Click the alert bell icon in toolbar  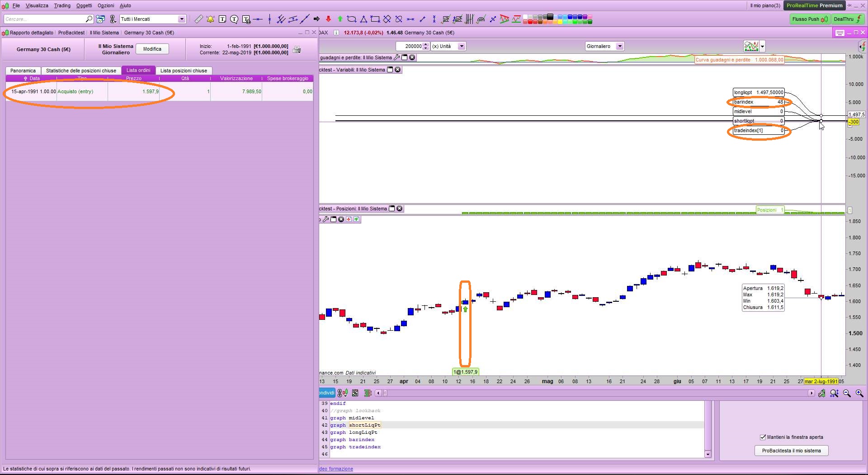point(210,19)
